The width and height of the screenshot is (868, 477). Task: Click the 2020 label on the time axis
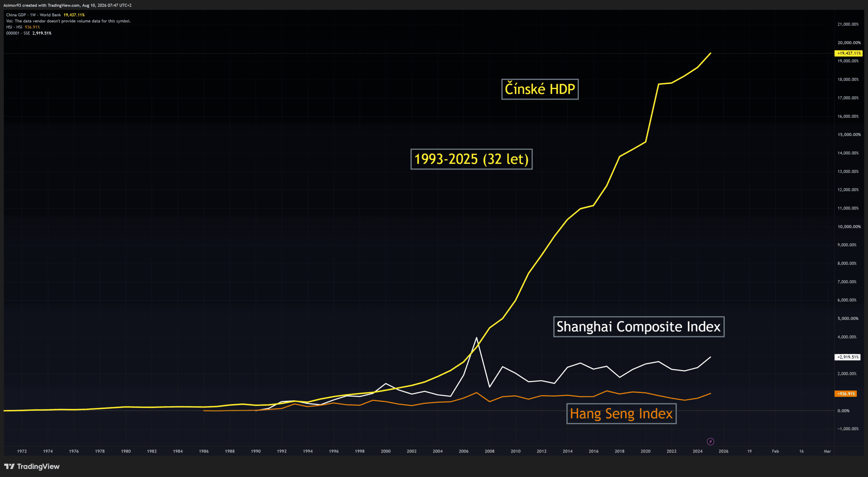pos(646,451)
